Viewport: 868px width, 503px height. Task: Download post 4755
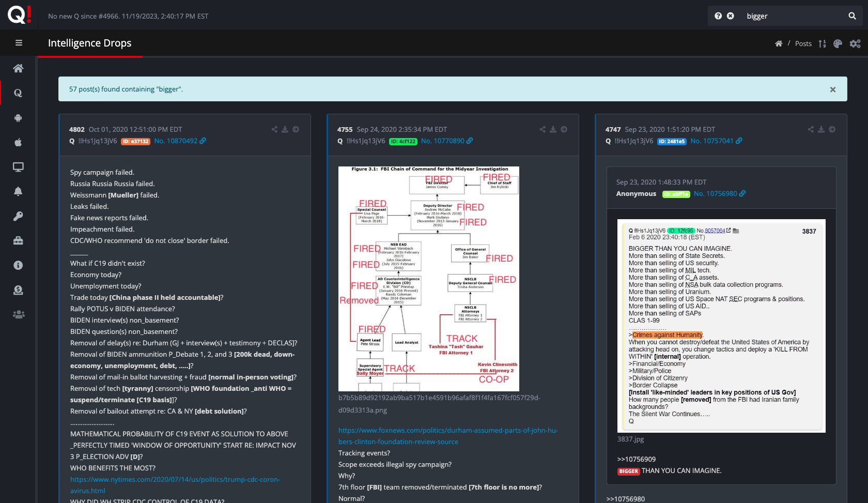pyautogui.click(x=553, y=129)
